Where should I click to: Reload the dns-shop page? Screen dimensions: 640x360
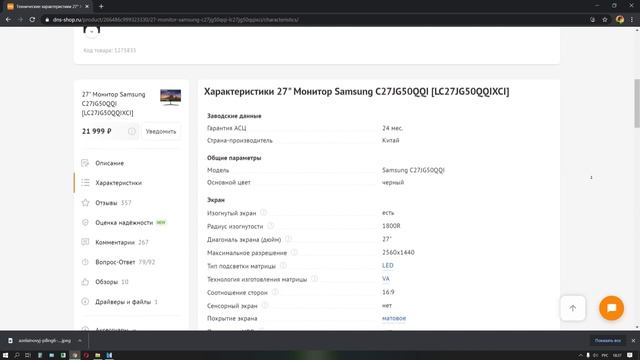click(x=32, y=20)
